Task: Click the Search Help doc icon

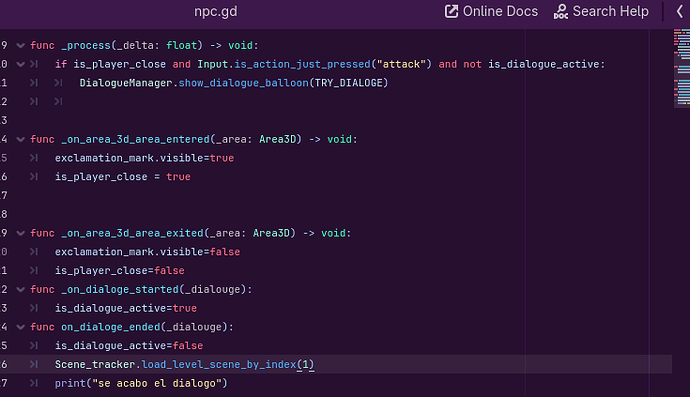Action: tap(561, 12)
